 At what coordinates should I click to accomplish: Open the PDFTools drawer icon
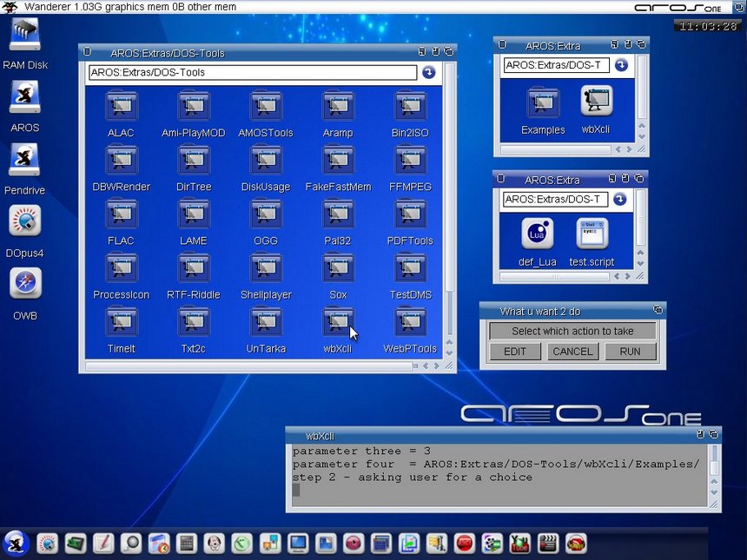[410, 215]
